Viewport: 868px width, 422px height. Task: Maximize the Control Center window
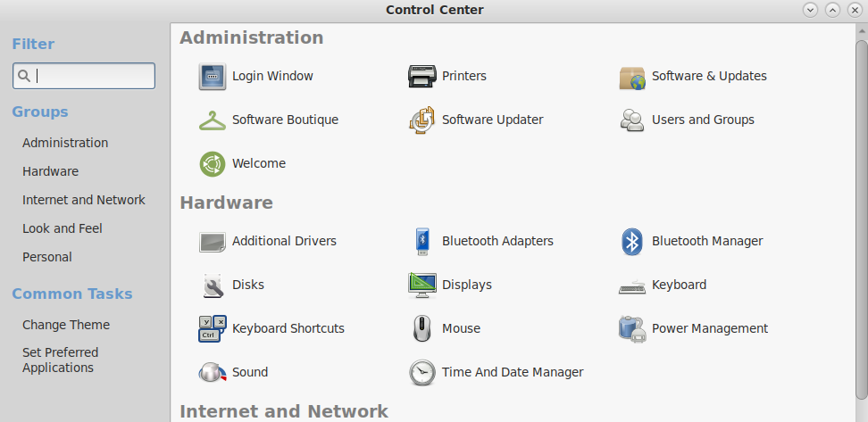point(832,10)
